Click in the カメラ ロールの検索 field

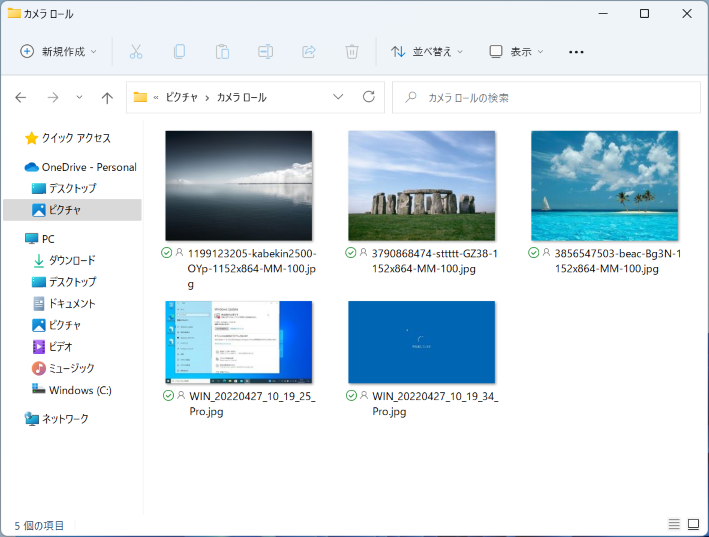pos(546,97)
